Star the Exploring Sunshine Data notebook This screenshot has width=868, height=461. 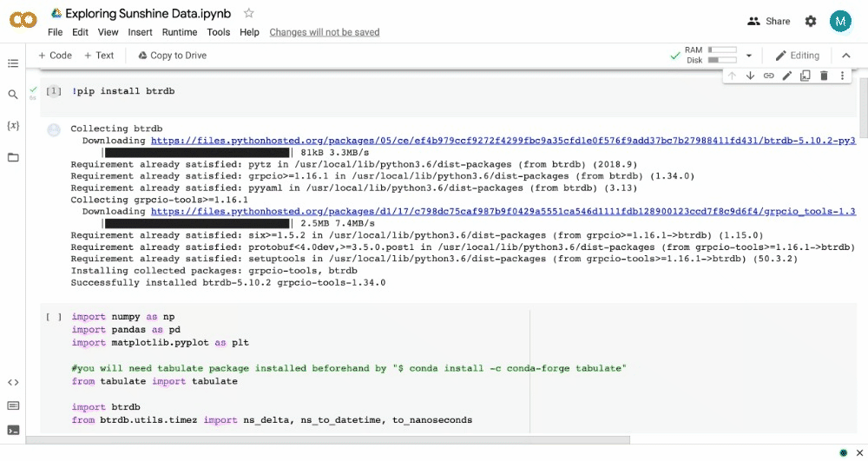point(249,13)
